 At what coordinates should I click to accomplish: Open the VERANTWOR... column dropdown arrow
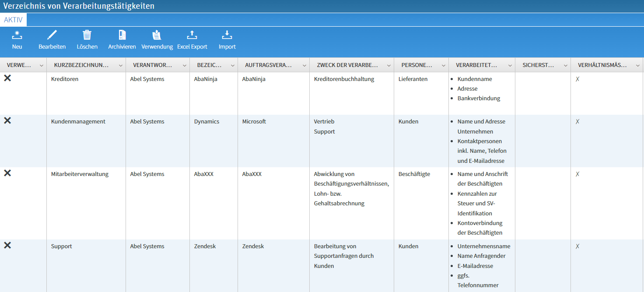click(x=185, y=65)
